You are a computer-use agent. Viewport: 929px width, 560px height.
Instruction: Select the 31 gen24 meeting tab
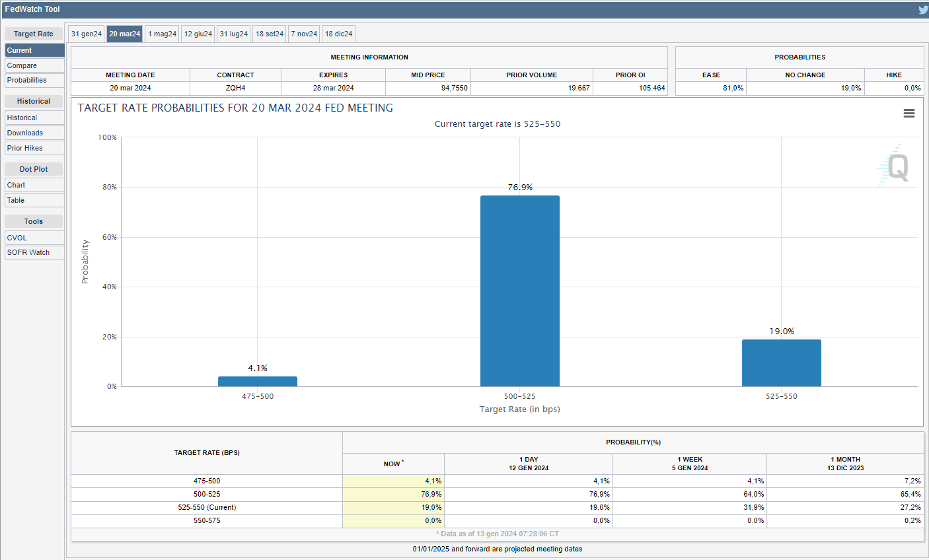pyautogui.click(x=87, y=34)
